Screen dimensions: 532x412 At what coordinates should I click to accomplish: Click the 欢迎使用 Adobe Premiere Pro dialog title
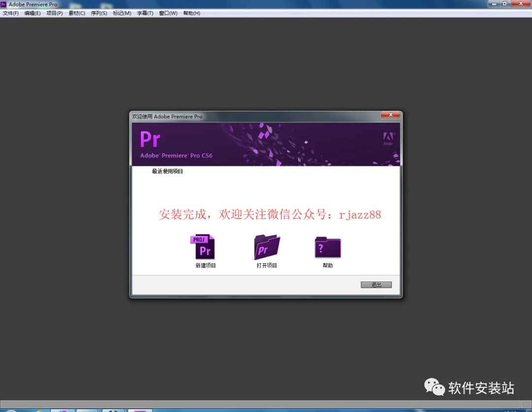pyautogui.click(x=167, y=117)
